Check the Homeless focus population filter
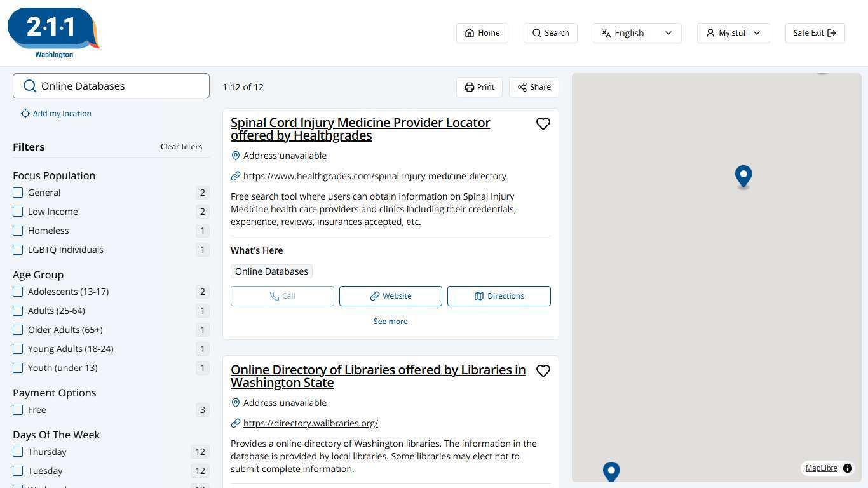868x488 pixels. (18, 231)
